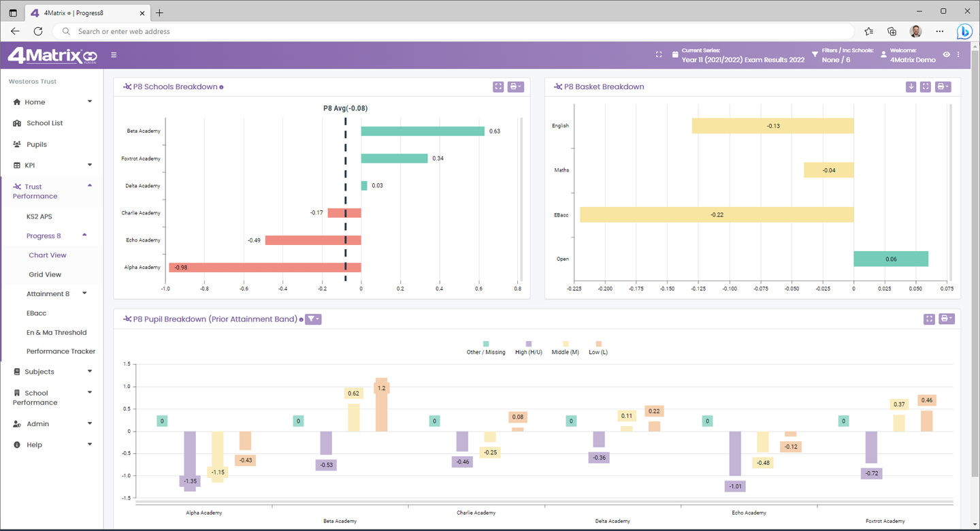The height and width of the screenshot is (531, 980).
Task: Click the Filters funnel icon in the header
Action: pos(815,55)
